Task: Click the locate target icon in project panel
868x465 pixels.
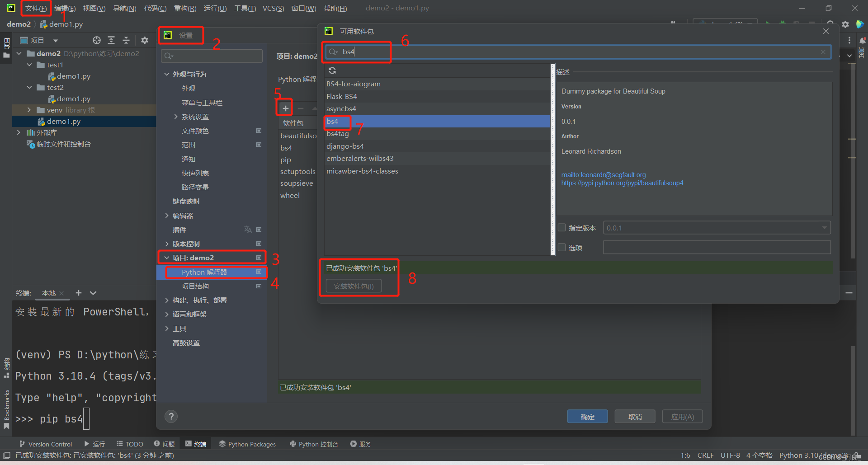Action: pyautogui.click(x=97, y=40)
